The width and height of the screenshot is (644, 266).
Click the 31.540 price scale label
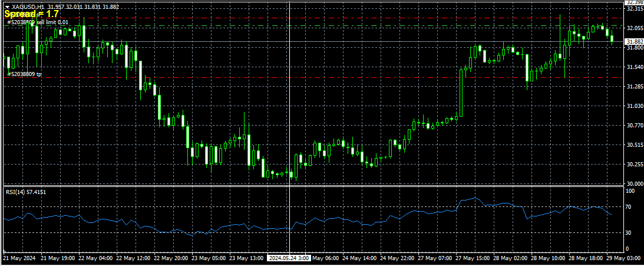(635, 67)
